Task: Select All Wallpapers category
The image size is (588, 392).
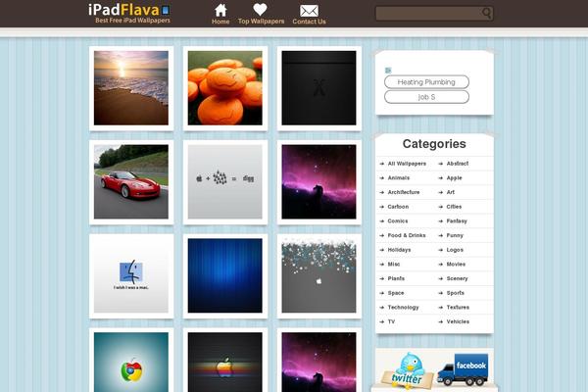Action: pos(407,164)
